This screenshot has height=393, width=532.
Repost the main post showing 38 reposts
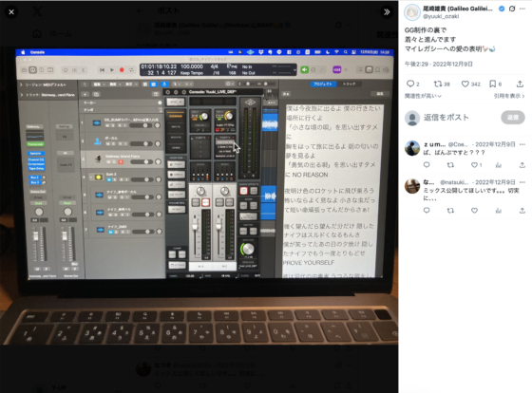[438, 84]
